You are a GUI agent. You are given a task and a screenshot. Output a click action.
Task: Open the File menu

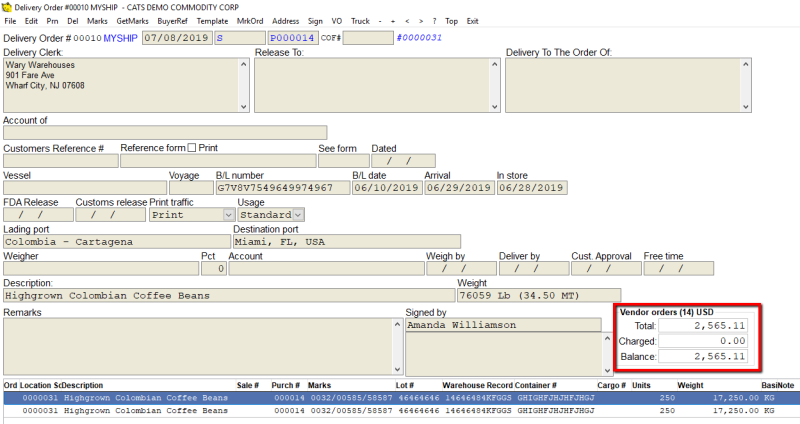(x=10, y=21)
